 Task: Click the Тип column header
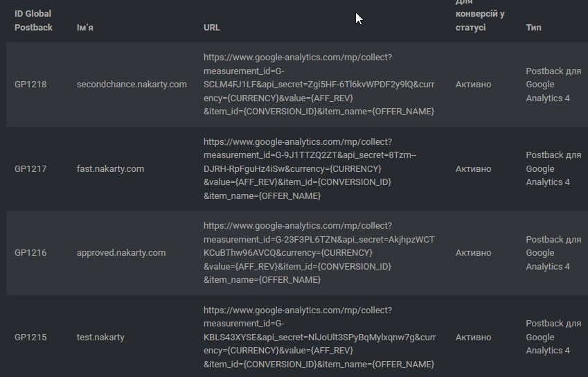(533, 28)
